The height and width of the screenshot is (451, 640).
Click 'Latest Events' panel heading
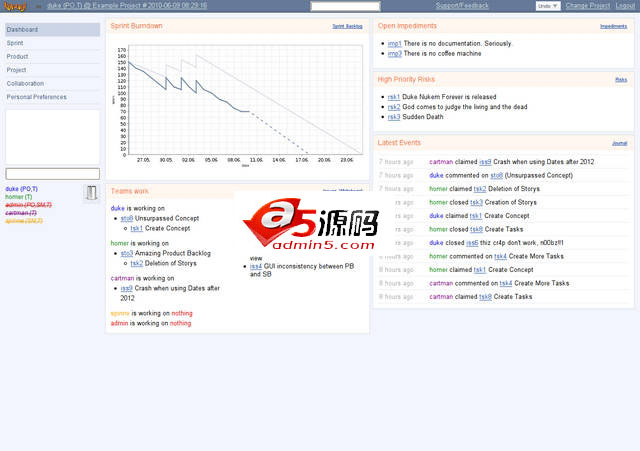pos(399,143)
